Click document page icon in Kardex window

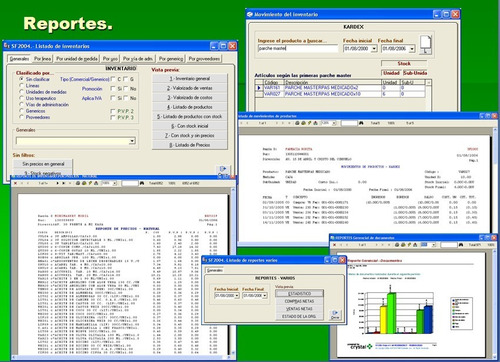(x=426, y=44)
